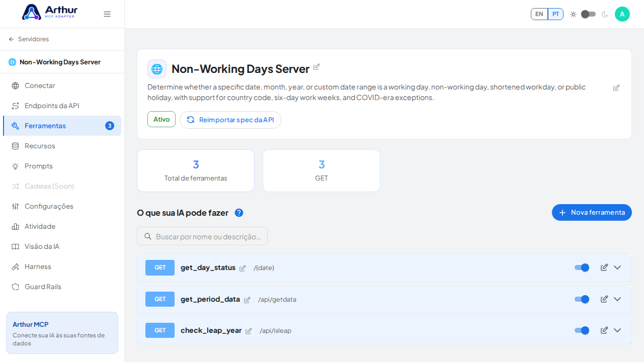Disable the get_day_status tool toggle
This screenshot has height=362, width=644.
click(x=582, y=267)
